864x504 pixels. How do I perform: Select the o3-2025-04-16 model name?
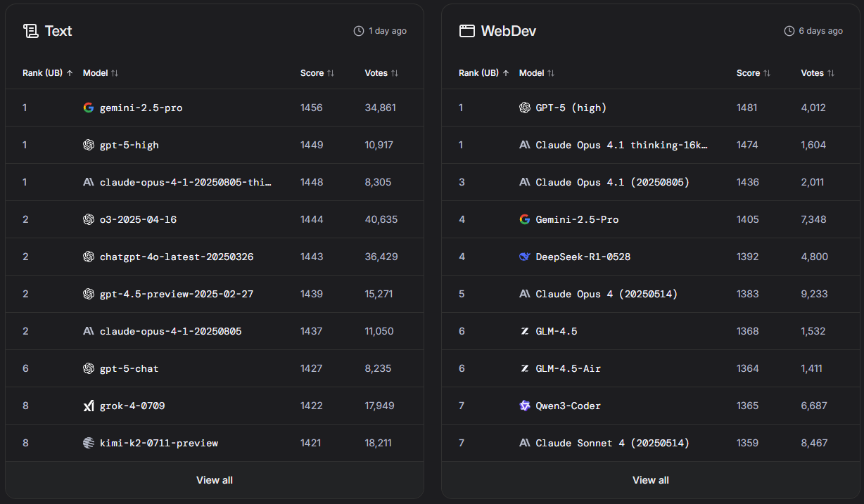click(139, 219)
